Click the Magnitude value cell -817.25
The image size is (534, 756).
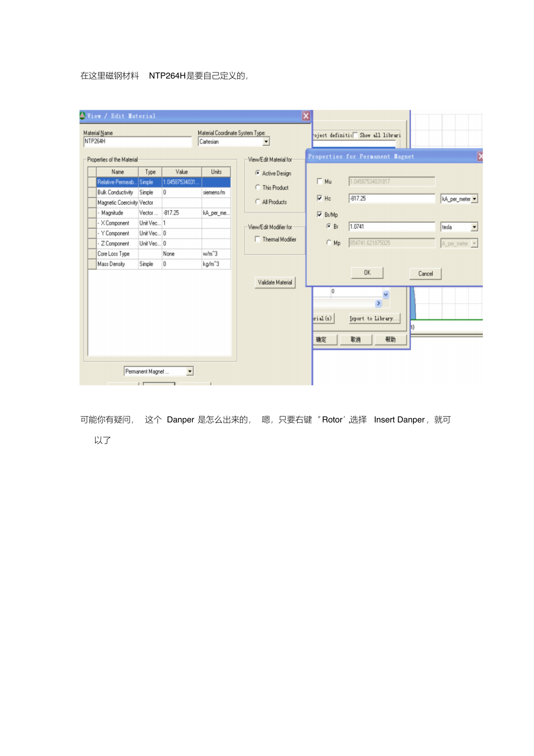click(x=182, y=213)
